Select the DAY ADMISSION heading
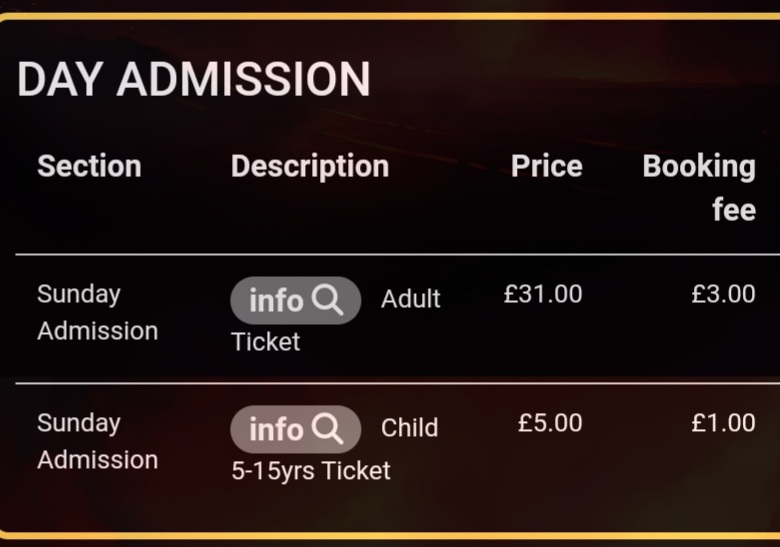780x547 pixels. [194, 80]
